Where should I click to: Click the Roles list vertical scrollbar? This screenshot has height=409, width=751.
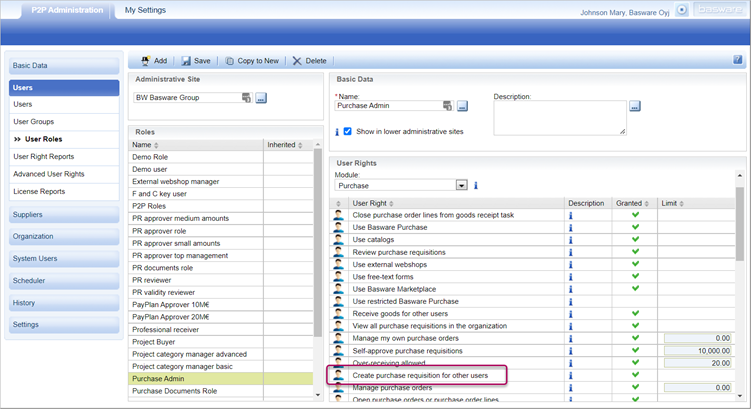318,242
